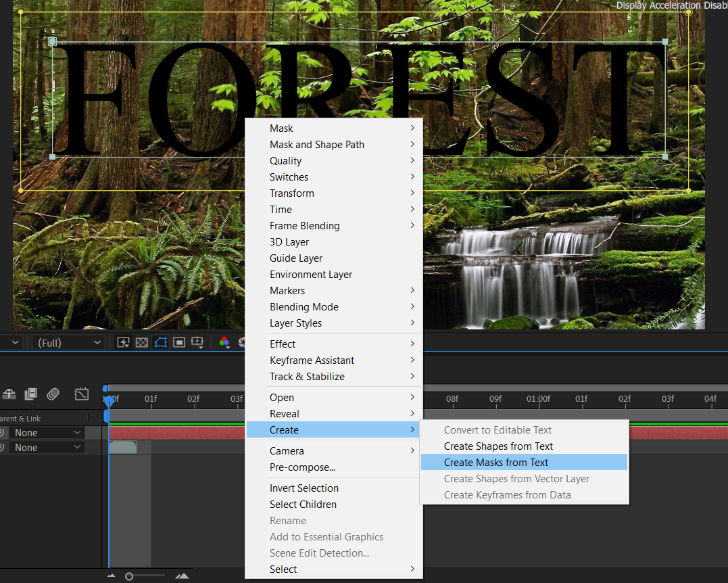728x583 pixels.
Task: Expand the Mask submenu
Action: pos(334,129)
